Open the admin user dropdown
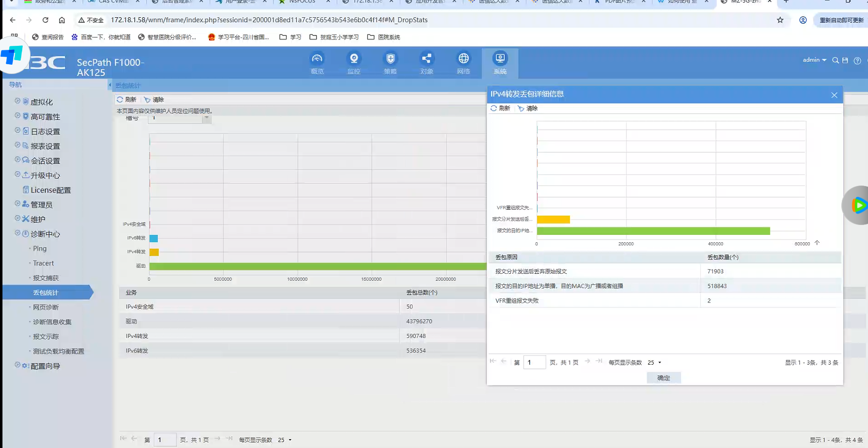The image size is (868, 448). (814, 60)
